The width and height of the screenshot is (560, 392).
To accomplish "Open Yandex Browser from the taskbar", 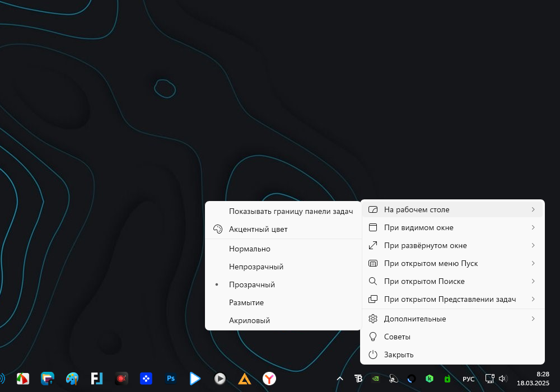I will point(269,379).
